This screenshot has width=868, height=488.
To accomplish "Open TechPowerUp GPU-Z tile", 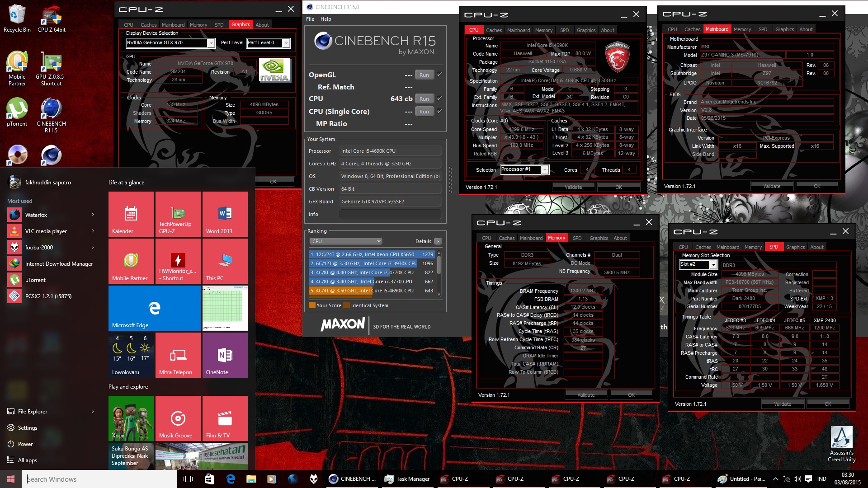I will click(178, 214).
